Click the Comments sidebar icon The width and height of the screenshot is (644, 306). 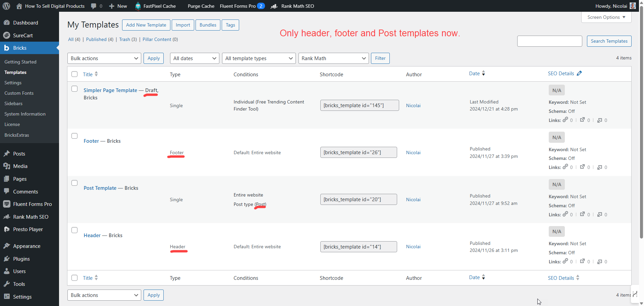(x=7, y=191)
